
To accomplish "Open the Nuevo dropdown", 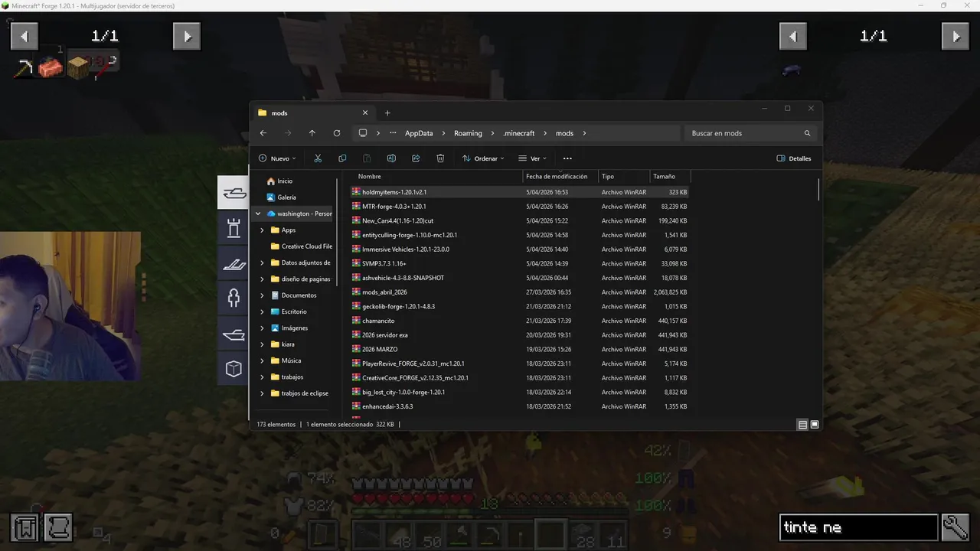I will (277, 158).
